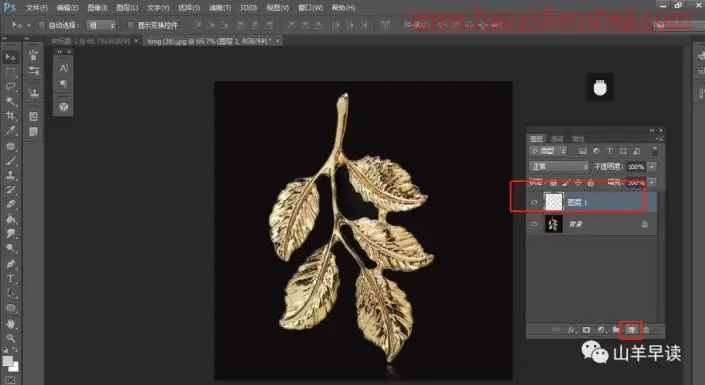Select the Paint Bucket tool

(10, 219)
